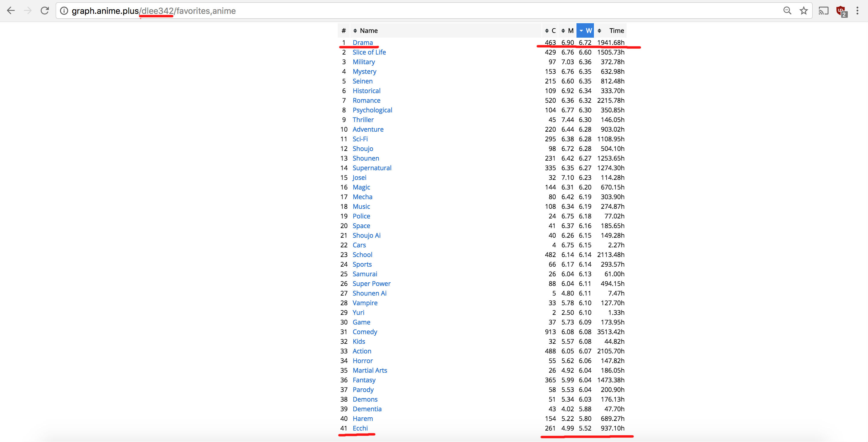The image size is (868, 442).
Task: Open the Romance genre link
Action: coord(366,100)
